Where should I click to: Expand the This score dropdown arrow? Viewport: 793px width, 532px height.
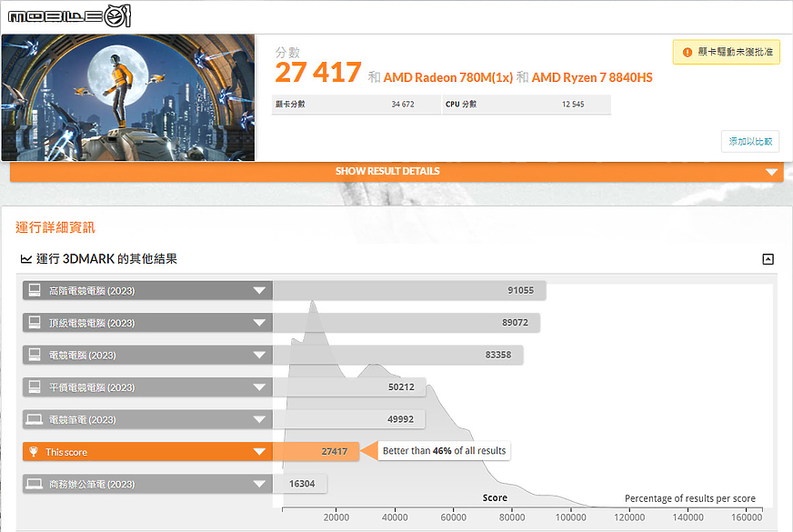click(x=259, y=452)
